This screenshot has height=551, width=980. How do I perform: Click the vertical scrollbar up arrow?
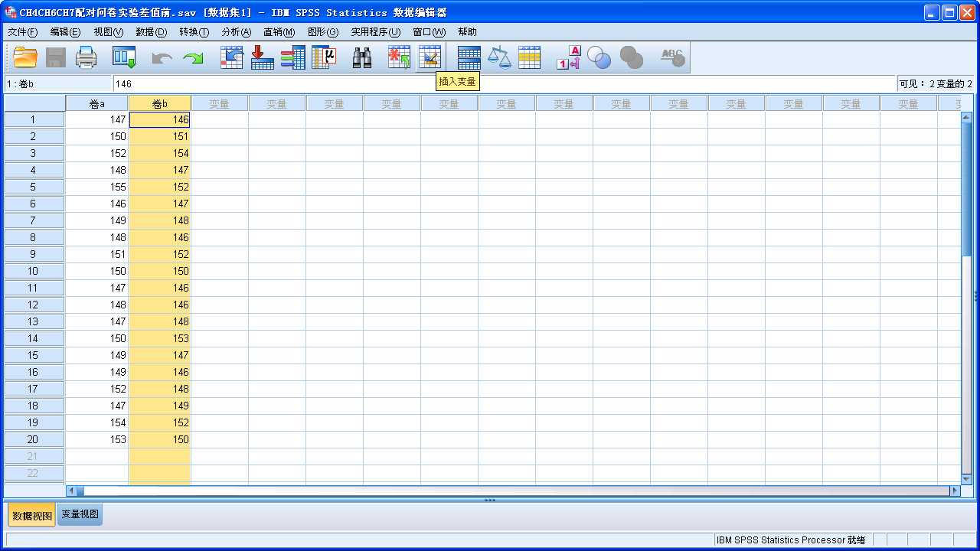(966, 118)
